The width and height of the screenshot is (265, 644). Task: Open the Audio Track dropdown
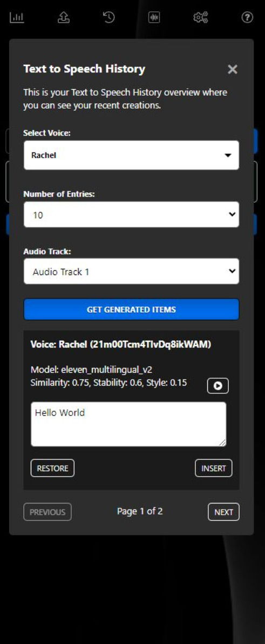click(x=131, y=271)
